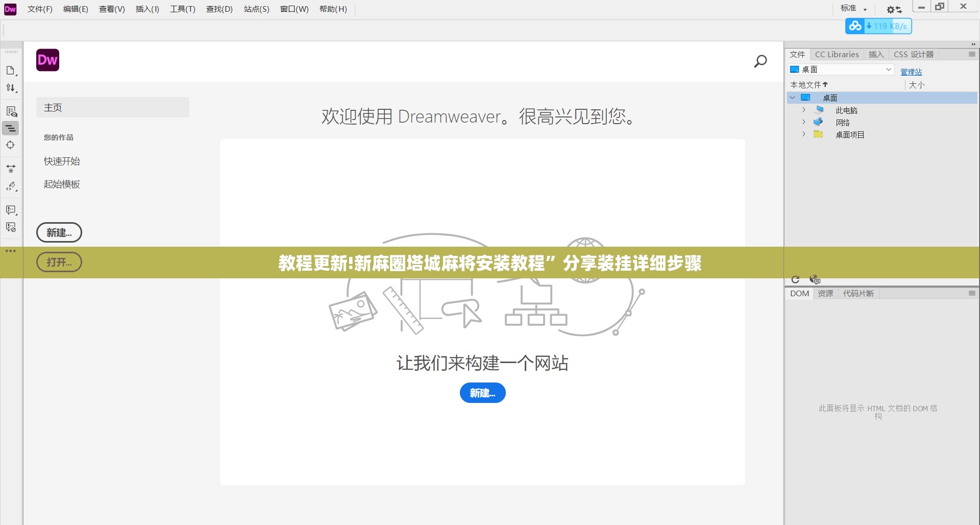Open the 站点(S) menu
The image size is (980, 525).
click(256, 9)
